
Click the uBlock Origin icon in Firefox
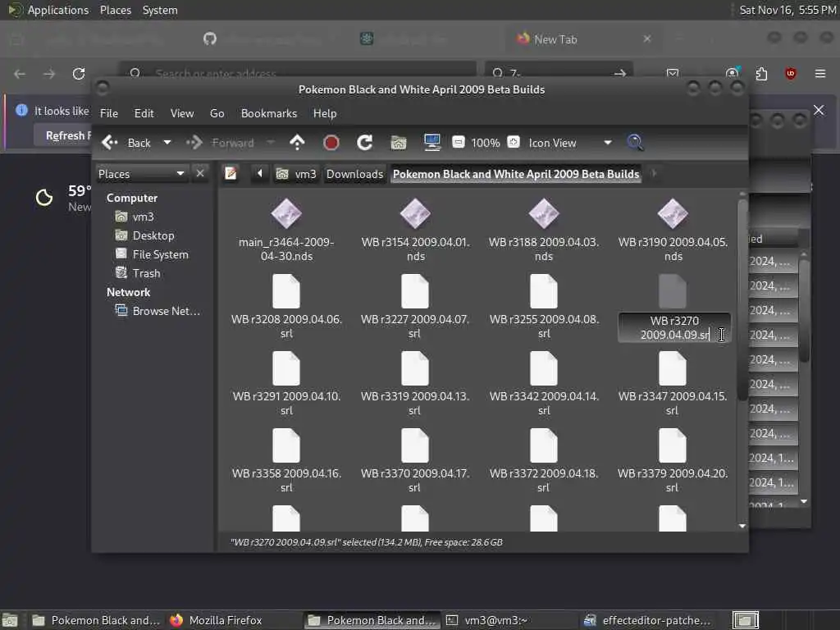790,73
